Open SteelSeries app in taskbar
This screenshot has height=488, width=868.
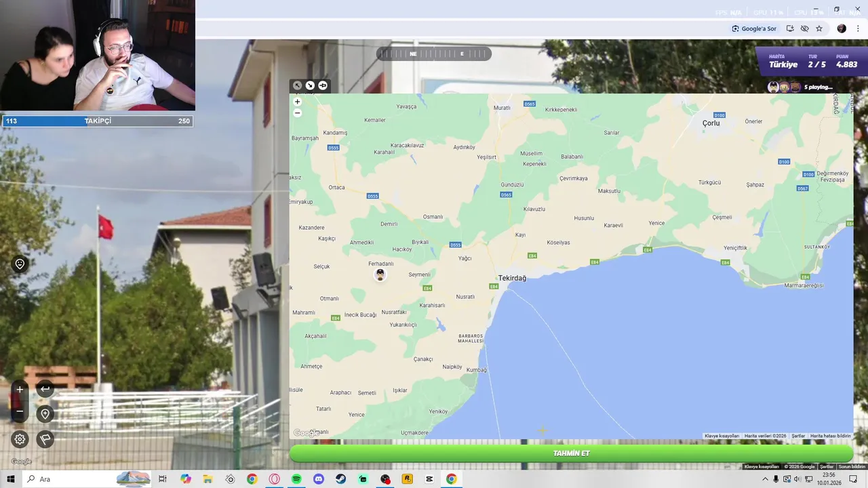click(230, 479)
